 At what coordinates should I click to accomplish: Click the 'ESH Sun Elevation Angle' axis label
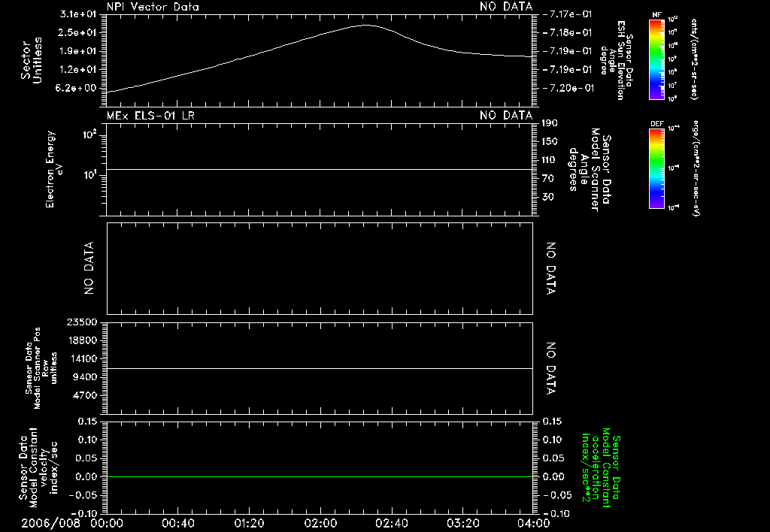[617, 60]
